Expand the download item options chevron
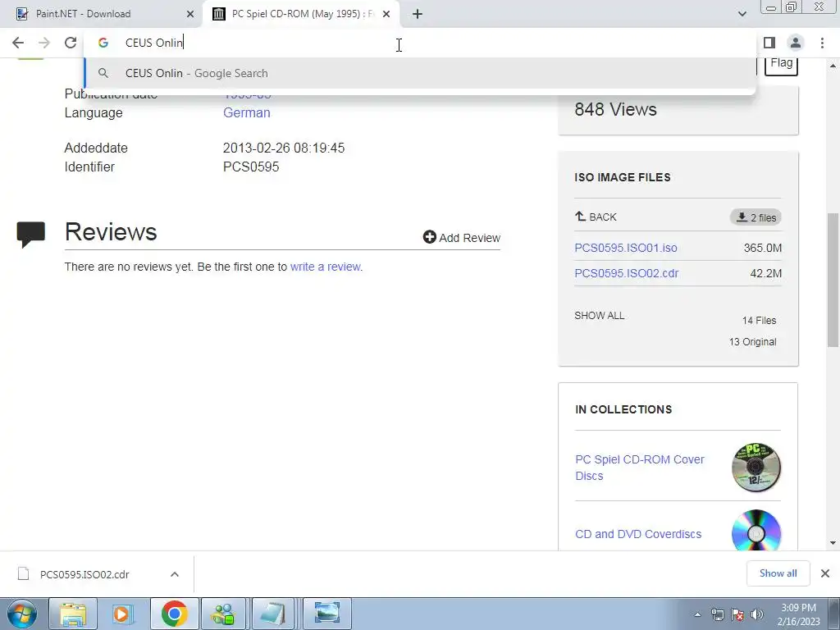This screenshot has height=630, width=840. point(174,574)
